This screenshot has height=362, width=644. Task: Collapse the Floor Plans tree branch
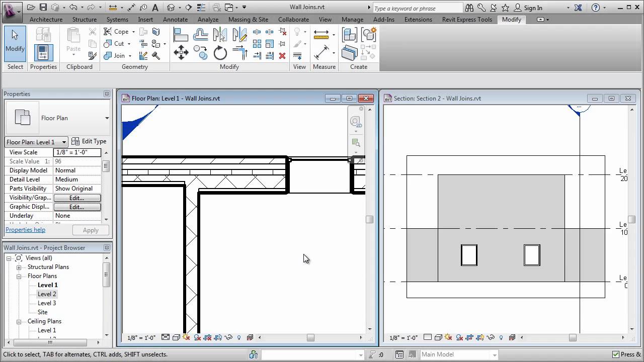click(x=18, y=276)
